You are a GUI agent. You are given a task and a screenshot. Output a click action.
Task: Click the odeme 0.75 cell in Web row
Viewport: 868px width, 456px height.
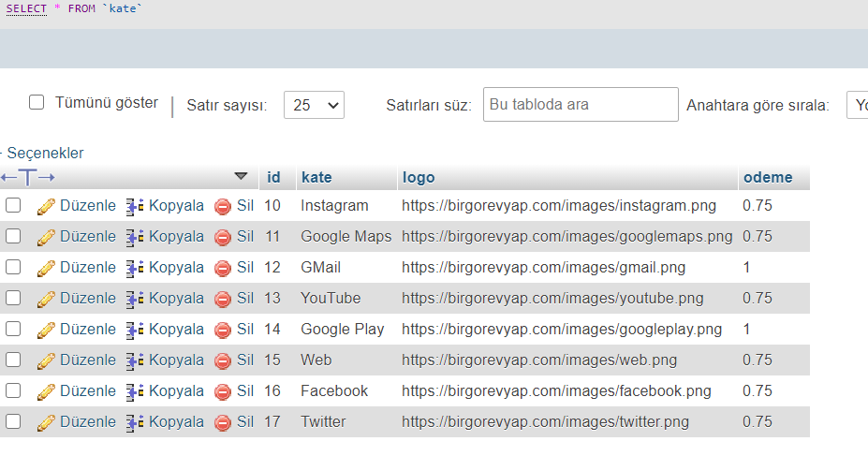pyautogui.click(x=758, y=360)
